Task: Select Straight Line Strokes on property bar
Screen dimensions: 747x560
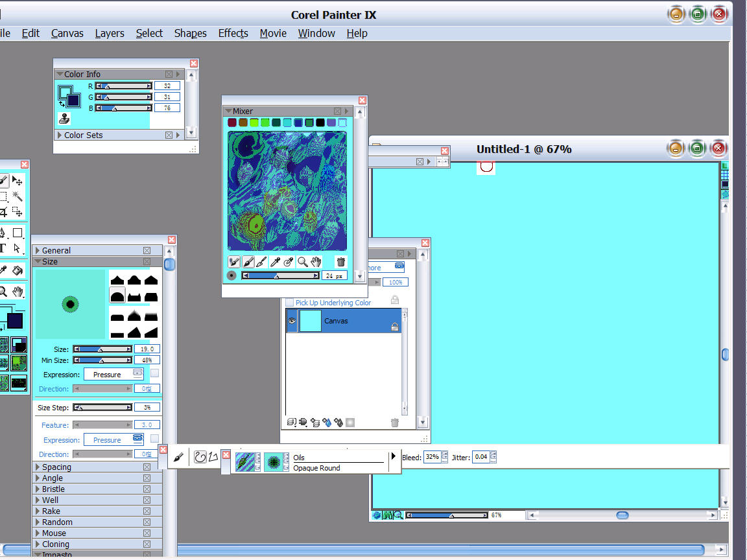Action: [213, 457]
